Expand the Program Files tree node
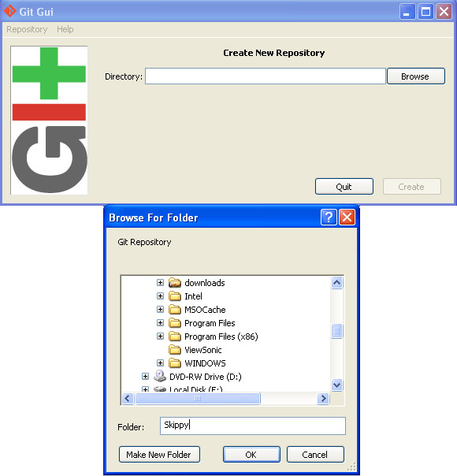 point(160,322)
